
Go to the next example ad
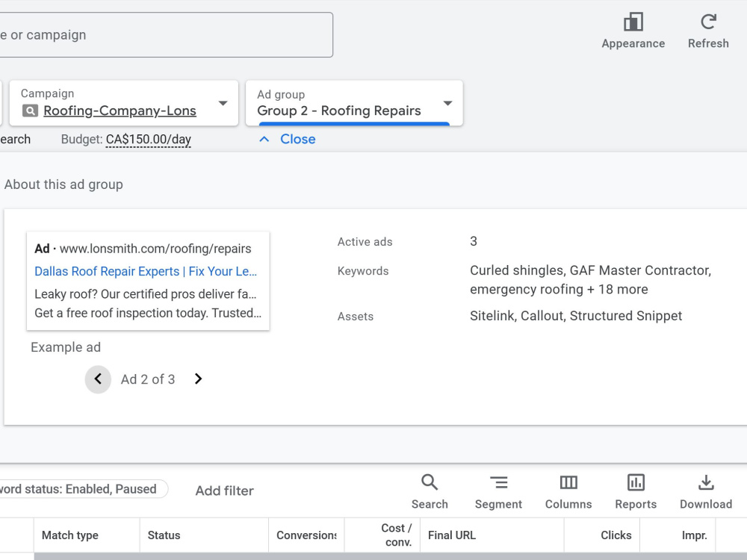(198, 379)
